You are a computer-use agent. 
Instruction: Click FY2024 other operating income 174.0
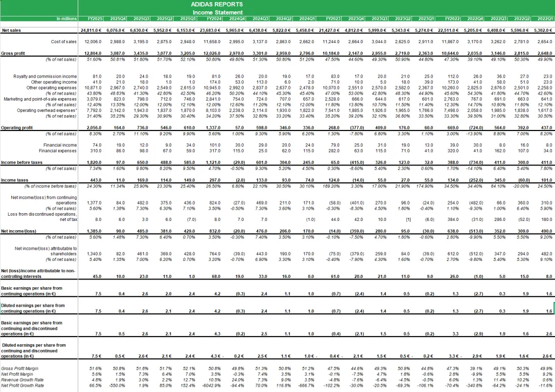215,82
